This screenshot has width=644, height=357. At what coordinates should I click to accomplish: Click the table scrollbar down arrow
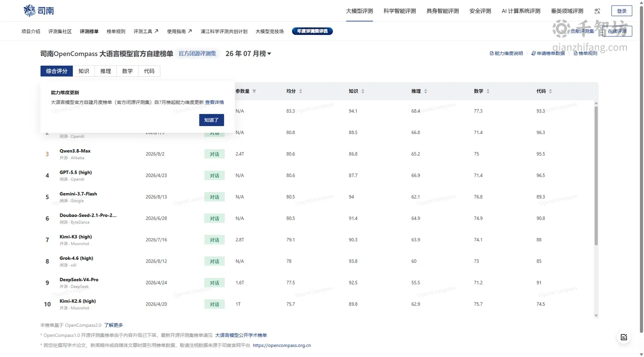(596, 316)
